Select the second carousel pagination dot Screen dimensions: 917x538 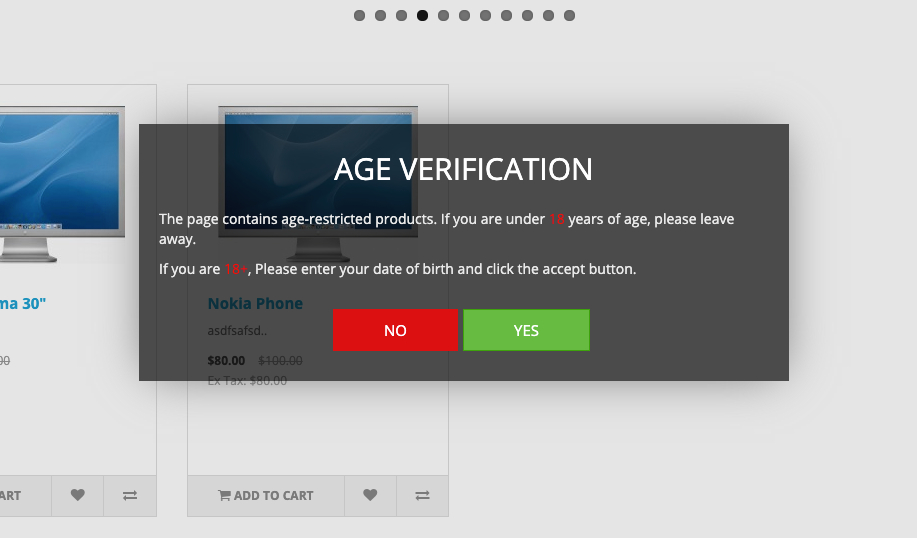[x=381, y=16]
